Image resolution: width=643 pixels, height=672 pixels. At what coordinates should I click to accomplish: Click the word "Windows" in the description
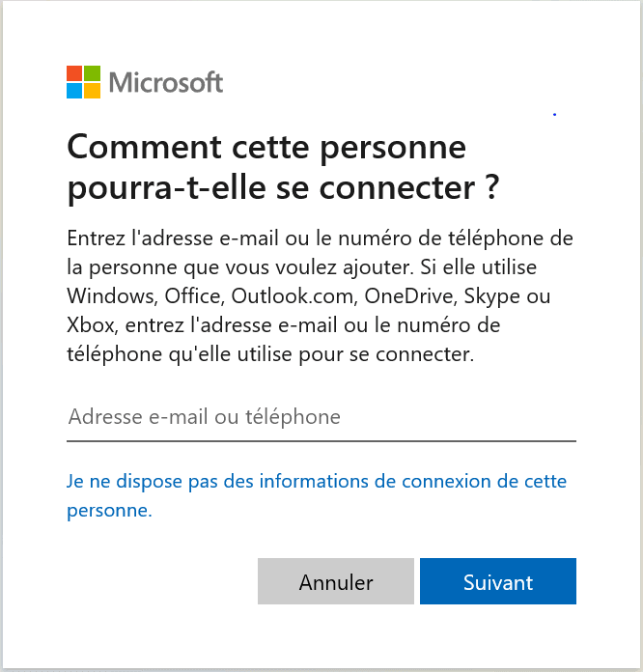click(105, 294)
